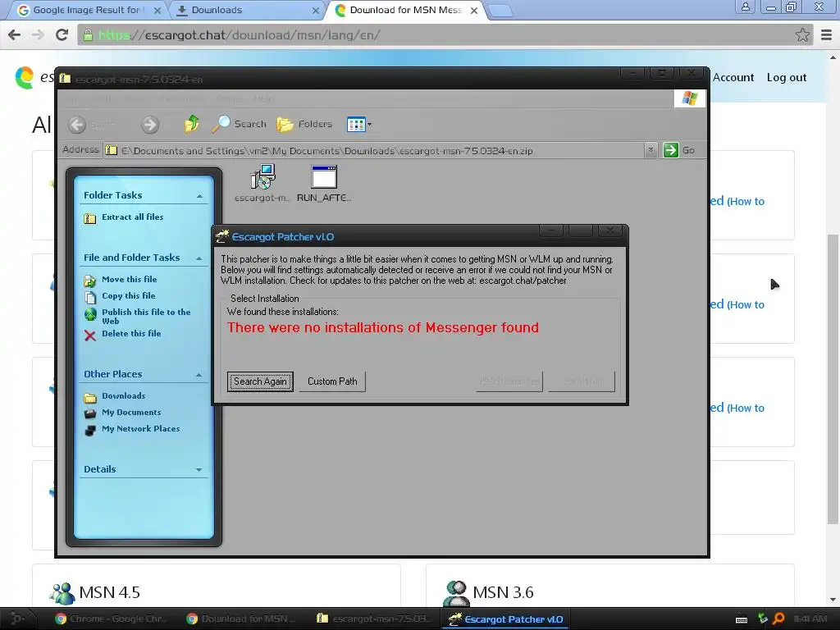Click the My Network Places icon
Screen dimensions: 840x630
click(x=90, y=430)
